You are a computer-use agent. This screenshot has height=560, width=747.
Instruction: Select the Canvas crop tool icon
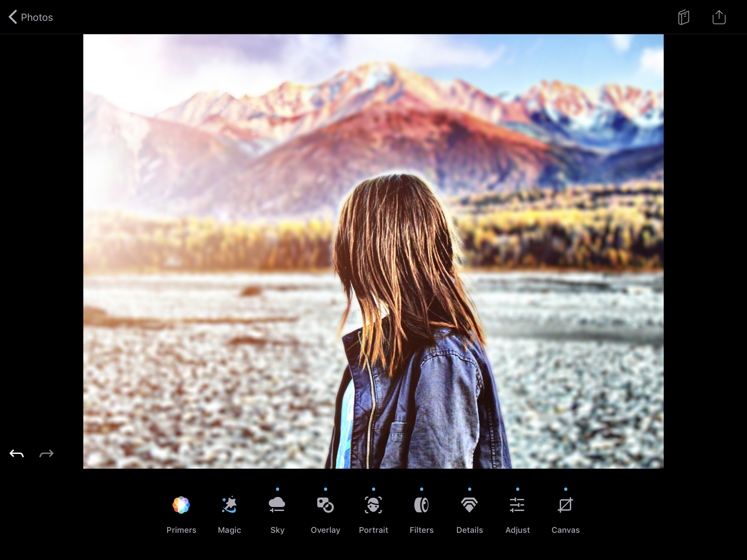pos(565,505)
